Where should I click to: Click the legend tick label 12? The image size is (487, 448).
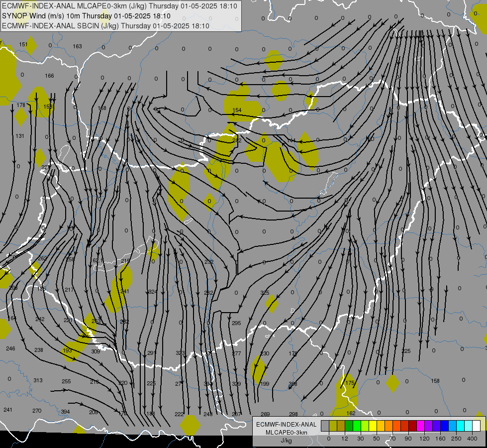[x=344, y=439]
